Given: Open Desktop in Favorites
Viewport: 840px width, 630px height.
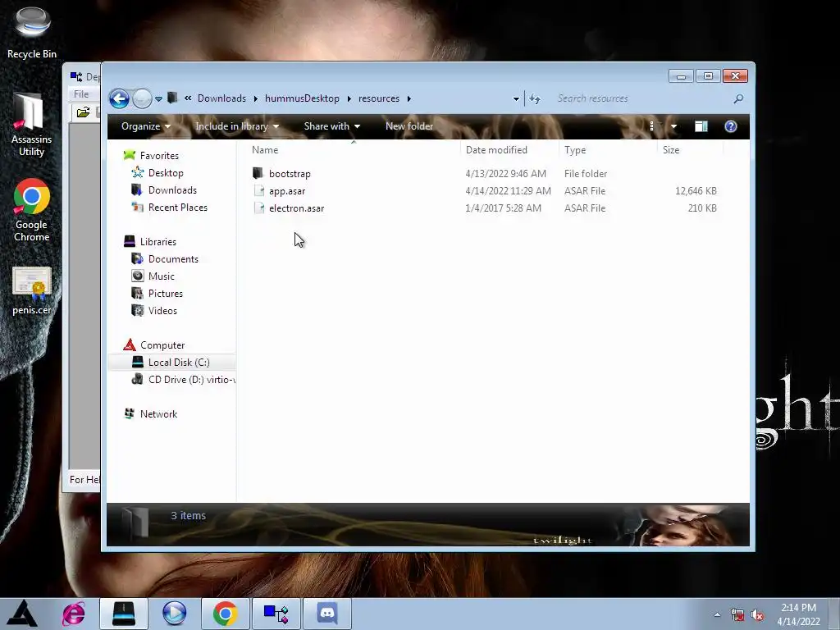Looking at the screenshot, I should coord(166,173).
